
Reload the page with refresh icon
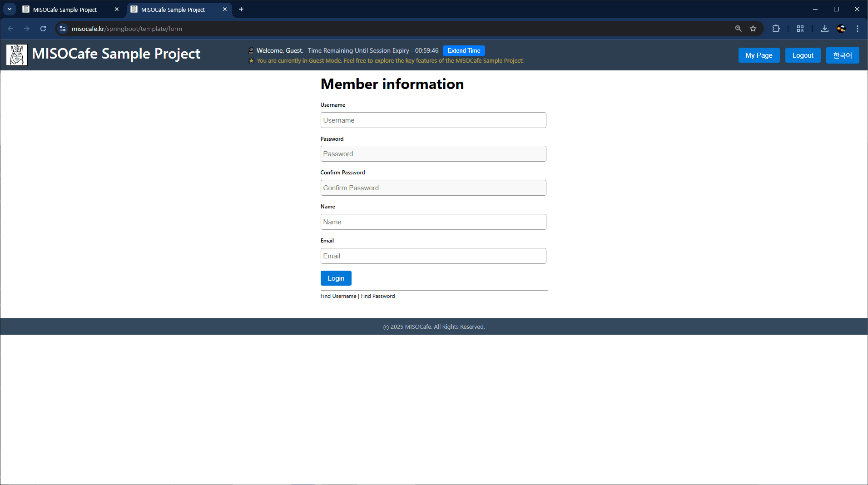[43, 29]
